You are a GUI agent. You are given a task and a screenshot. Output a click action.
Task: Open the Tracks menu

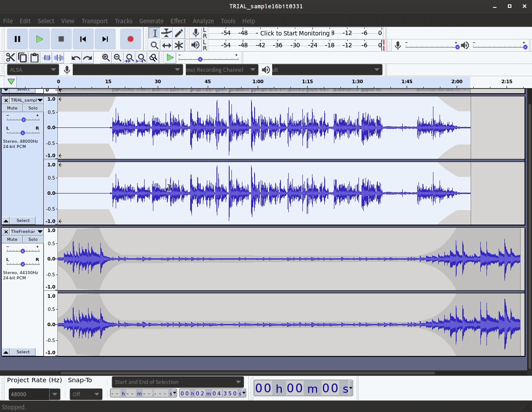[x=123, y=21]
